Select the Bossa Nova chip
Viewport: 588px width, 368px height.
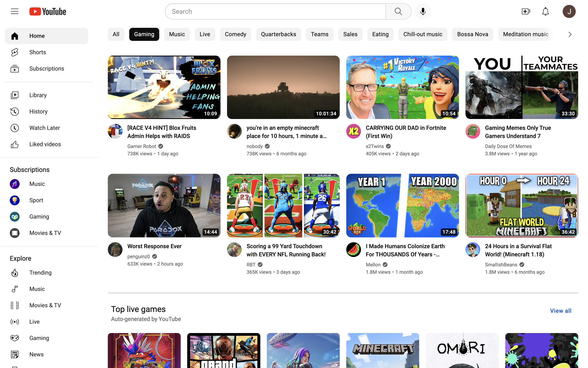(473, 34)
